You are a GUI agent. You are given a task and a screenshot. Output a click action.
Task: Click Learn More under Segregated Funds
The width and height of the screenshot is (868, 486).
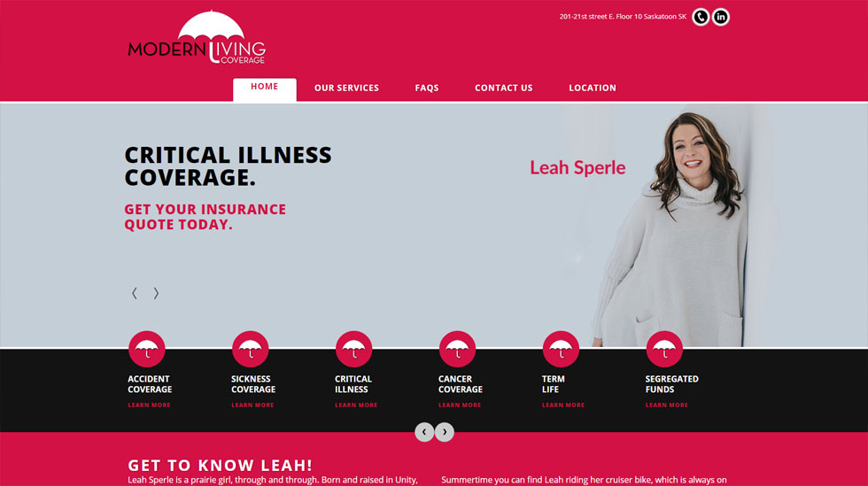click(666, 405)
